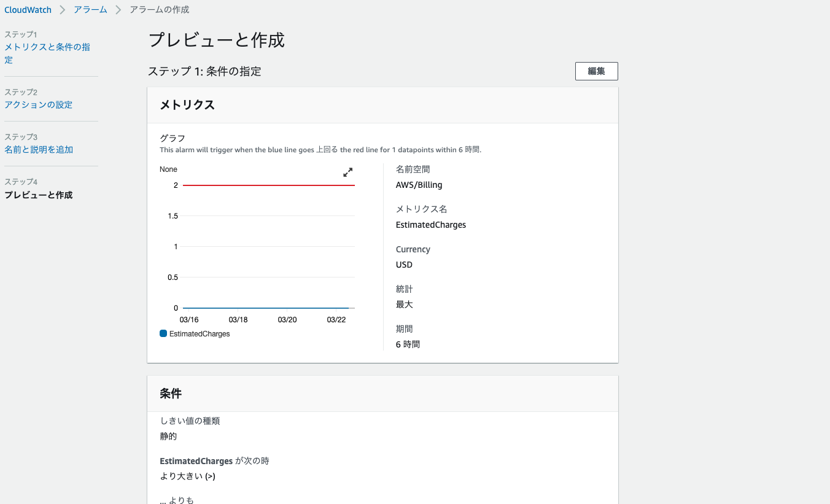Open step 2 アクションの設定
The height and width of the screenshot is (504, 830).
(x=38, y=105)
